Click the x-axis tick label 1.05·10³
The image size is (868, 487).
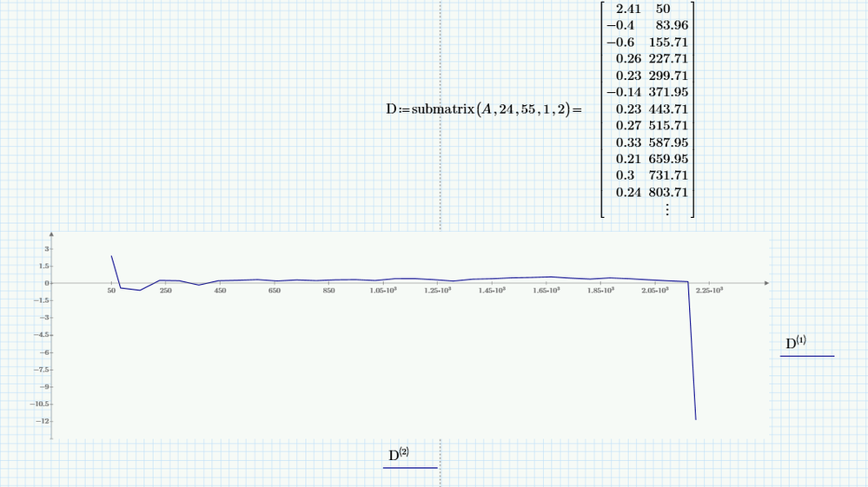click(x=383, y=290)
